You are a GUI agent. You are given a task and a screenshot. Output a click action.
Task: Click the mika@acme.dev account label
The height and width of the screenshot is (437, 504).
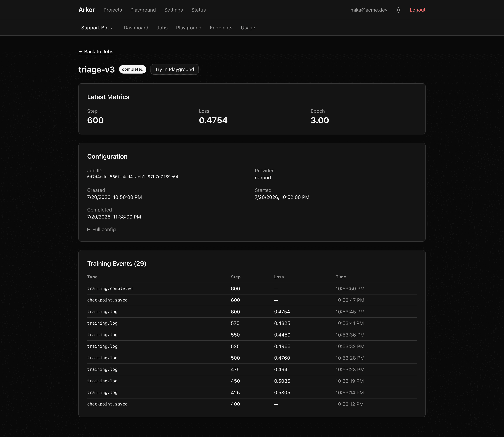click(369, 10)
